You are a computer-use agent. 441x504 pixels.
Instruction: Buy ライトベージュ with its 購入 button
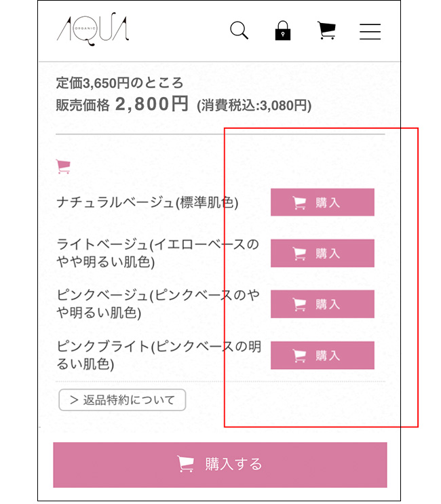coord(322,253)
